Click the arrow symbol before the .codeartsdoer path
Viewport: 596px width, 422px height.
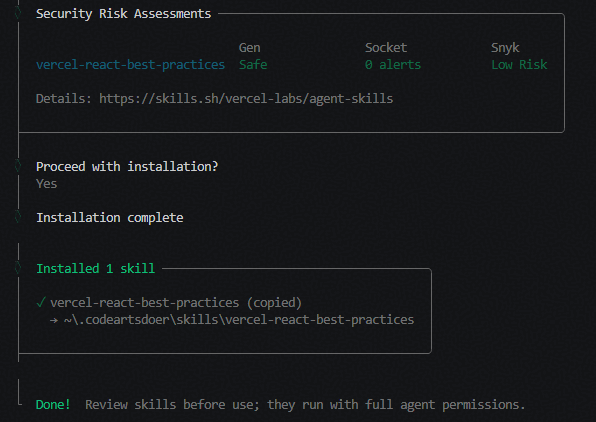tap(54, 320)
